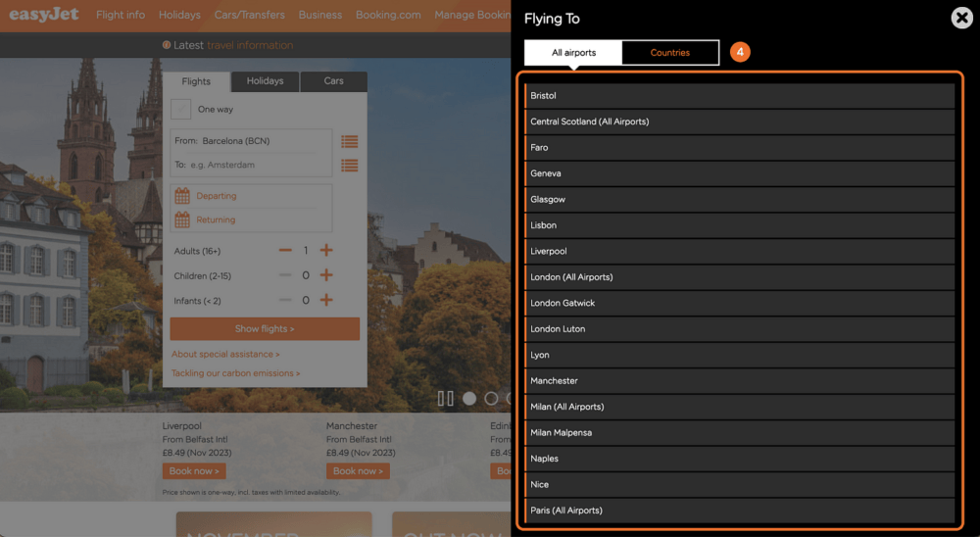Image resolution: width=980 pixels, height=537 pixels.
Task: Tick the One way checkbox
Action: click(x=180, y=110)
